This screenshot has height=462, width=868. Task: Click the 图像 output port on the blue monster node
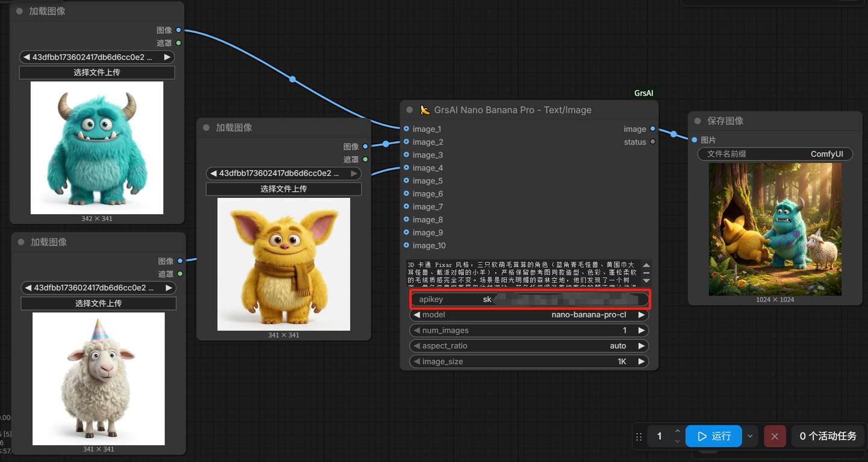[x=178, y=30]
